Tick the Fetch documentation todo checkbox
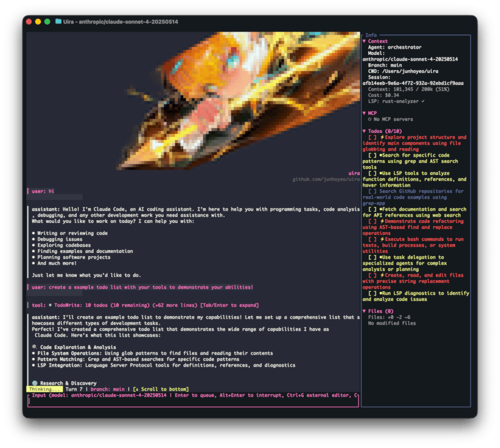 [372, 209]
